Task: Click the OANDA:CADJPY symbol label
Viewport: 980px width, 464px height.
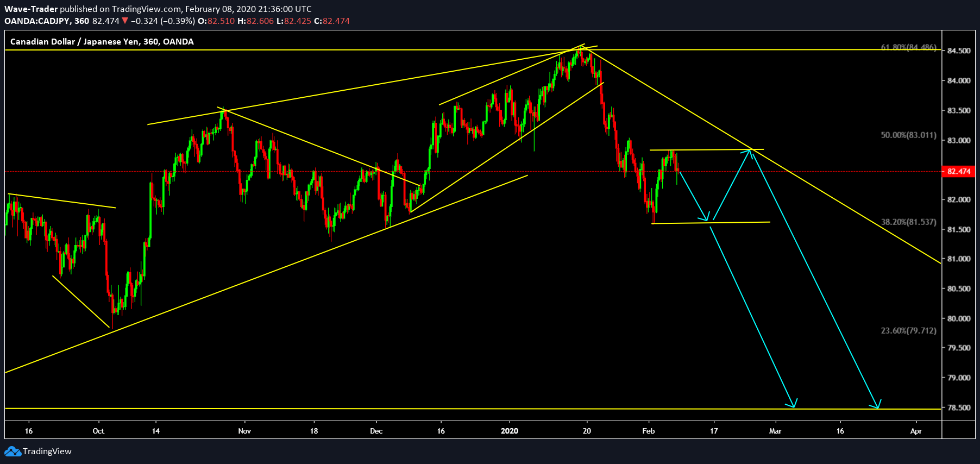Action: [x=38, y=21]
